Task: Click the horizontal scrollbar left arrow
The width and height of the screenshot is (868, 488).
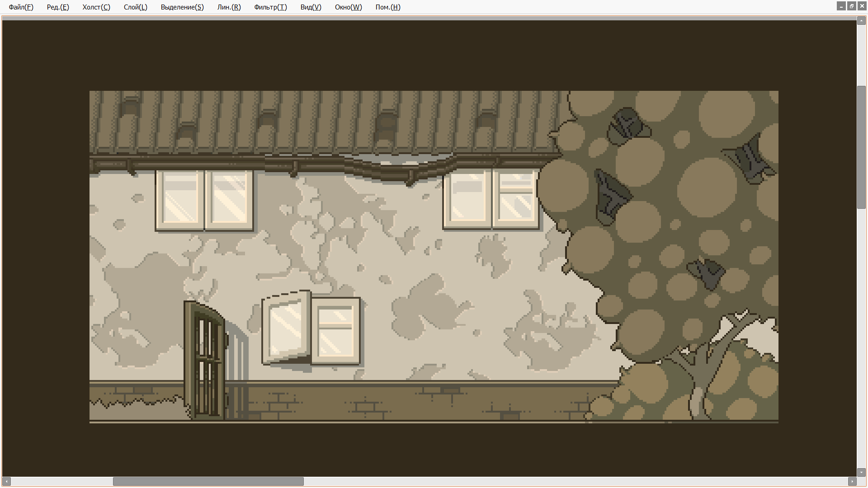Action: pos(6,482)
